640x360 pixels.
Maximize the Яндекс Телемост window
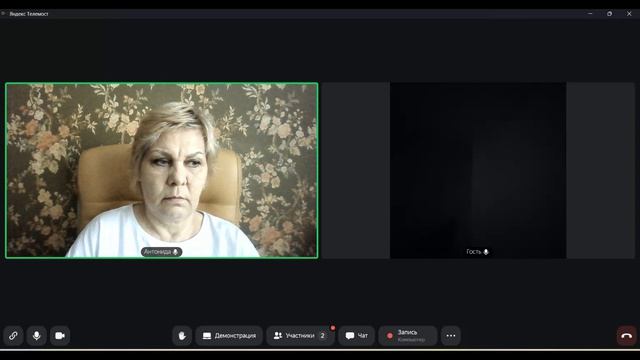(609, 13)
